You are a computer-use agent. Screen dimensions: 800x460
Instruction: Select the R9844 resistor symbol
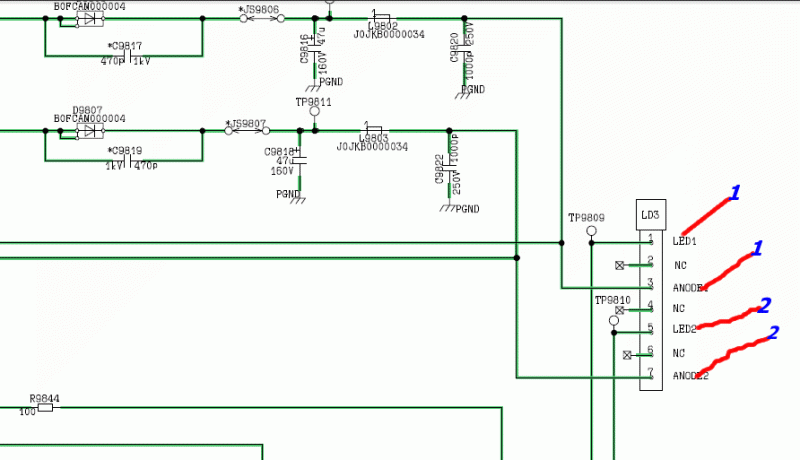[x=45, y=407]
